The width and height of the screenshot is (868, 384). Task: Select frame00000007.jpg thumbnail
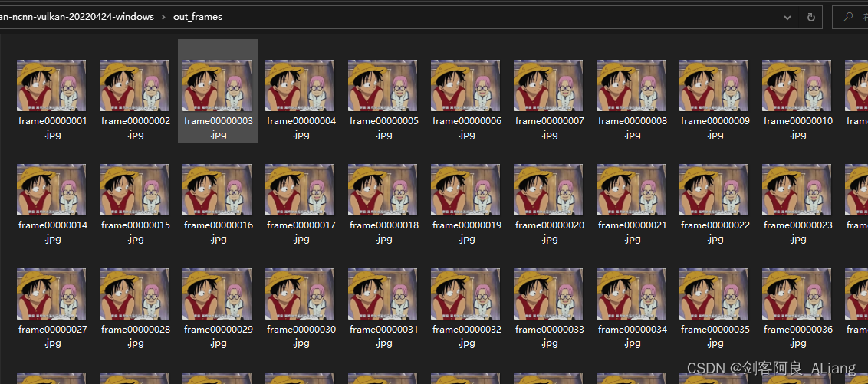[548, 86]
